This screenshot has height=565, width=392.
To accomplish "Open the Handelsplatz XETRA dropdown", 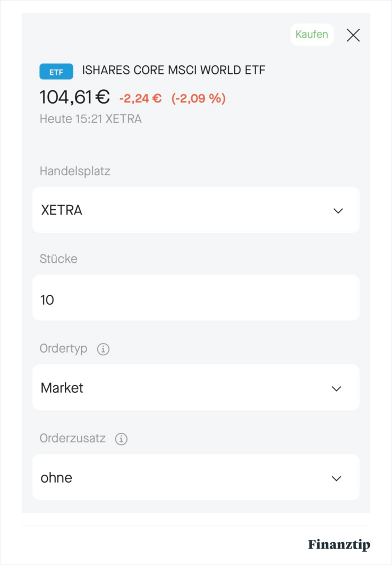I will pyautogui.click(x=195, y=210).
